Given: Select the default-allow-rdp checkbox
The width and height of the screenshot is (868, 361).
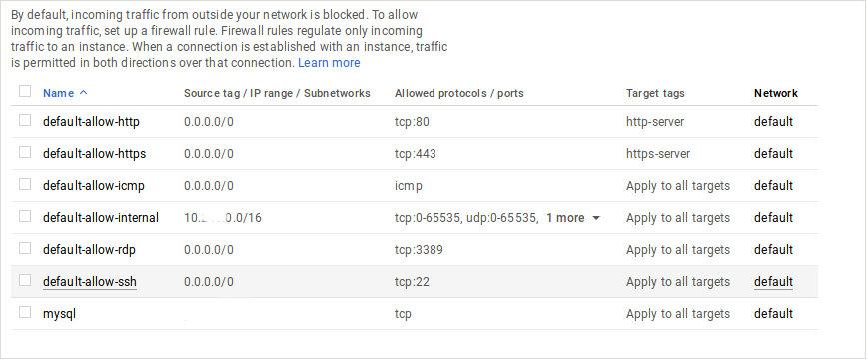Looking at the screenshot, I should coord(25,248).
